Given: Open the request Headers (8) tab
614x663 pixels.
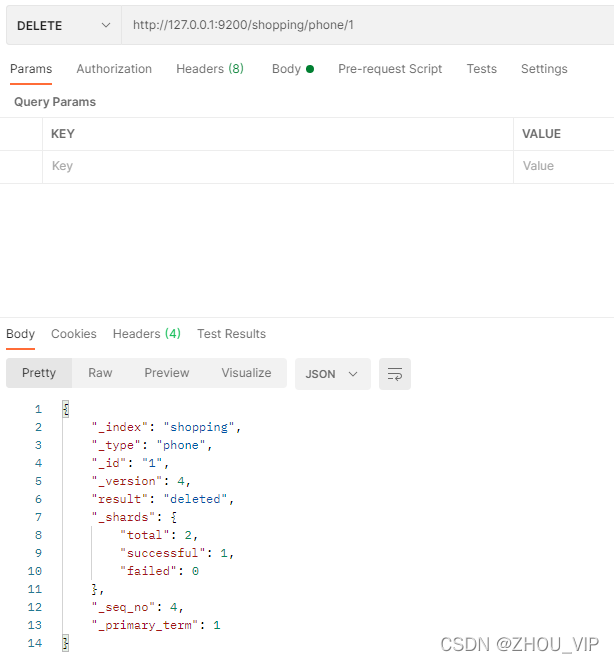Looking at the screenshot, I should pyautogui.click(x=210, y=69).
